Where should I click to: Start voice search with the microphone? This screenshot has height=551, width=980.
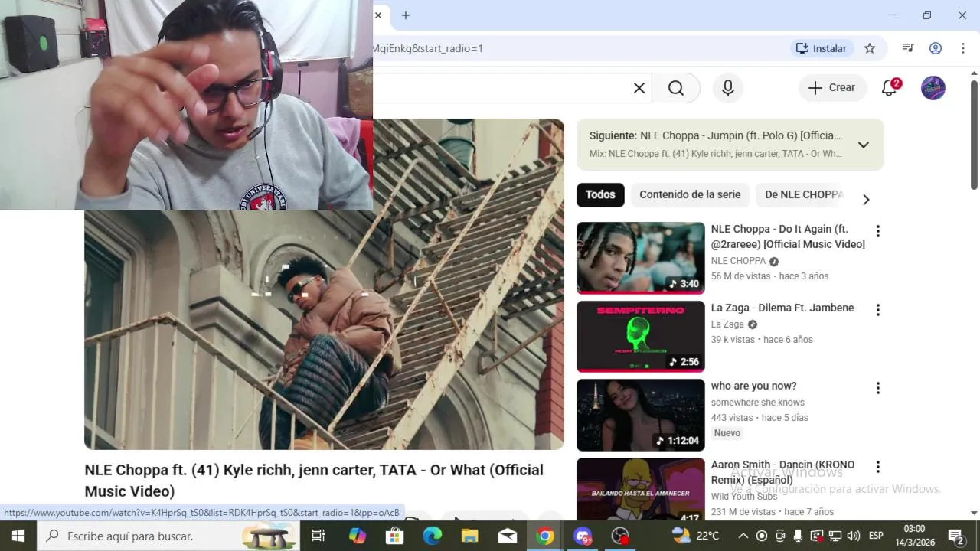pos(728,88)
